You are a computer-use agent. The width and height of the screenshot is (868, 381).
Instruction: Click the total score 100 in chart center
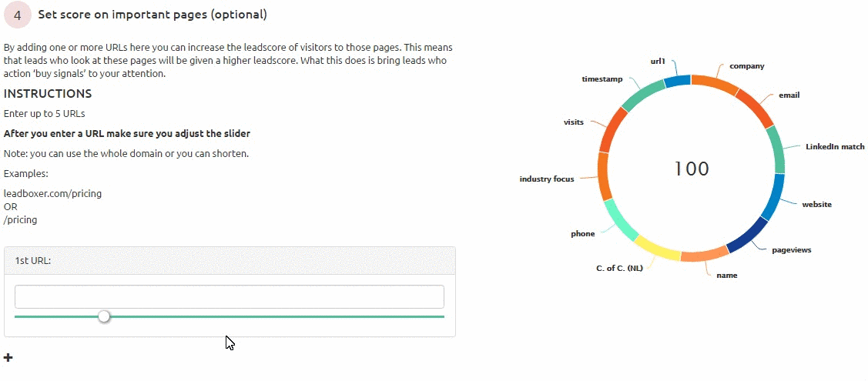[691, 169]
